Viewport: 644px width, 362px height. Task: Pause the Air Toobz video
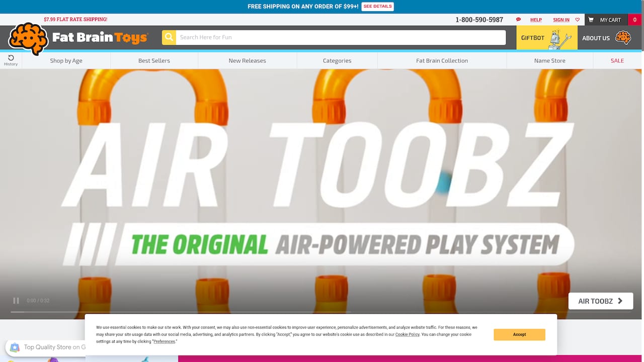(16, 300)
